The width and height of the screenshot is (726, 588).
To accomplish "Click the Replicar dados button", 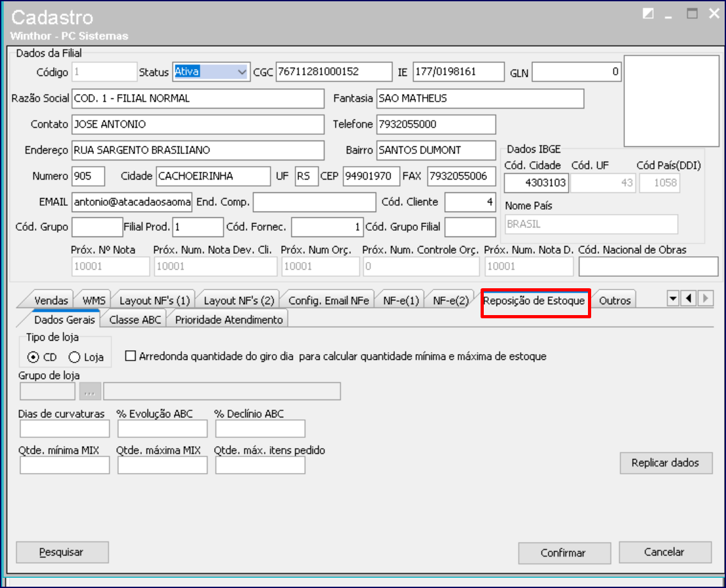I will click(x=666, y=463).
